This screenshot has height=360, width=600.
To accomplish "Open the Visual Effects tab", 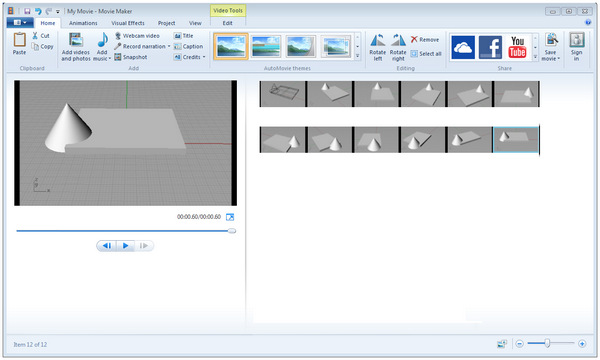I will coord(128,23).
